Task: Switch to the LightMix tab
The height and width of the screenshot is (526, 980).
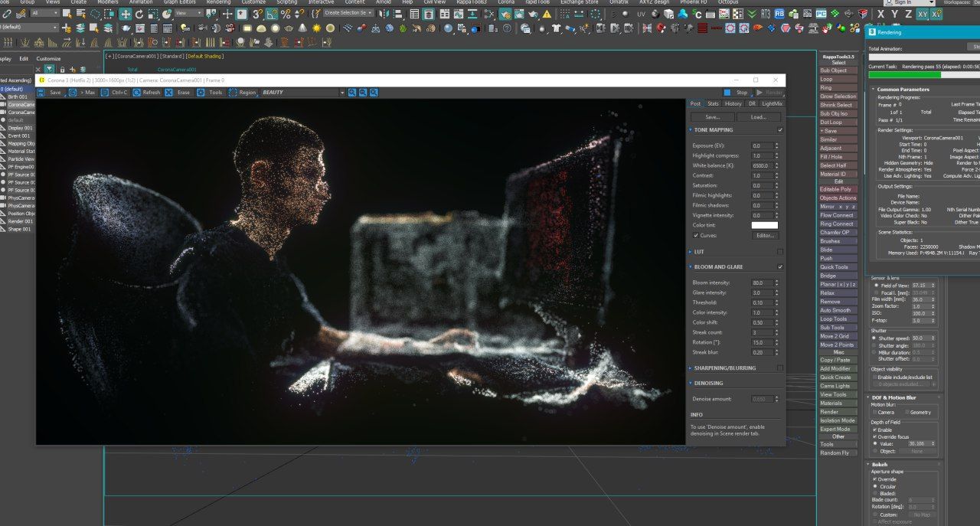Action: point(773,103)
